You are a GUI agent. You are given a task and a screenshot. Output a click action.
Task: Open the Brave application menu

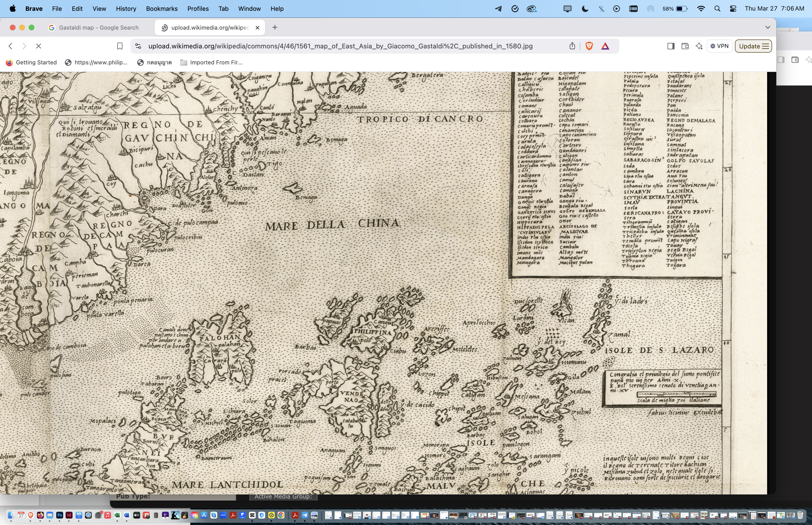[x=34, y=8]
